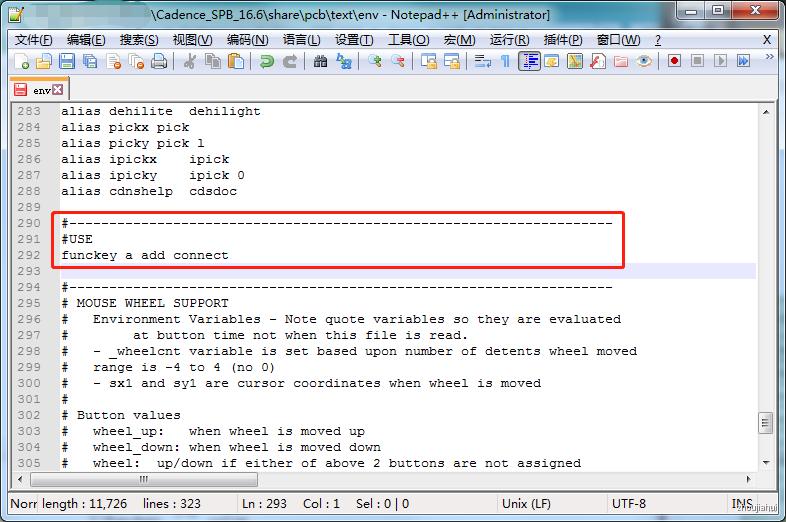The width and height of the screenshot is (786, 522).
Task: Click the vertical scrollbar down arrow
Action: point(765,462)
